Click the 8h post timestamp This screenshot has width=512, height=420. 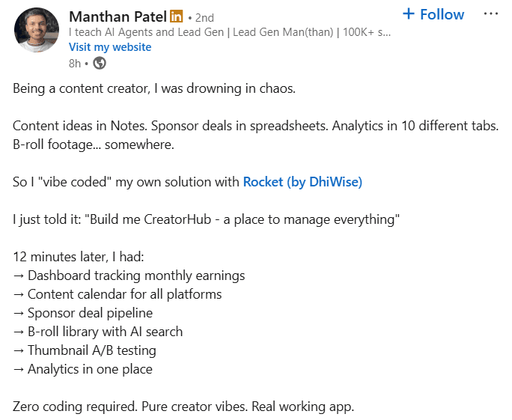75,64
